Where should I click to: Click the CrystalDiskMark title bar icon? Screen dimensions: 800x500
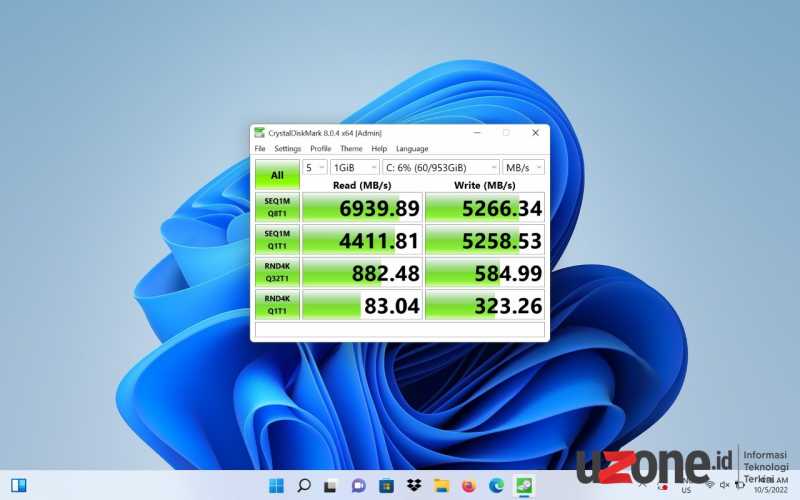coord(260,133)
